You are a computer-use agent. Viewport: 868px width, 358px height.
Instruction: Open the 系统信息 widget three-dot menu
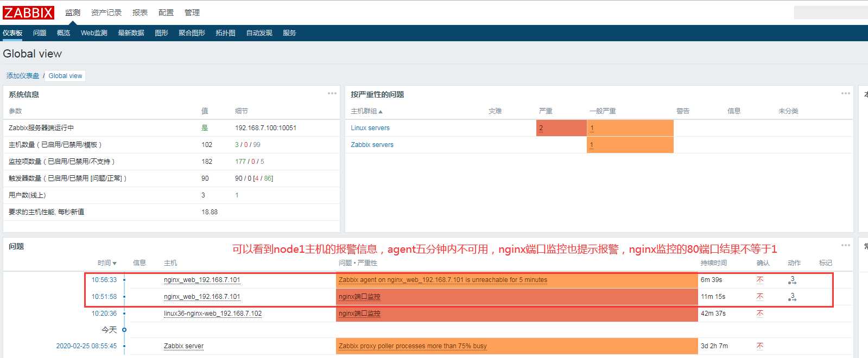(x=332, y=93)
